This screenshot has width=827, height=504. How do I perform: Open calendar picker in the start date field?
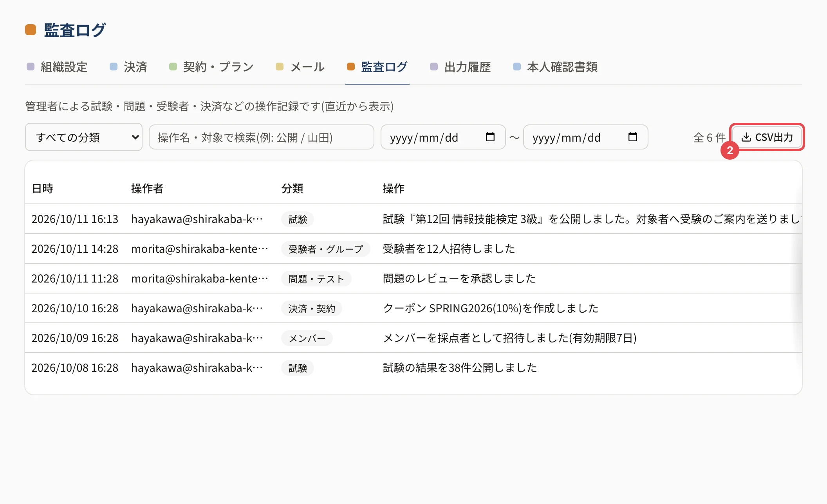(x=490, y=137)
